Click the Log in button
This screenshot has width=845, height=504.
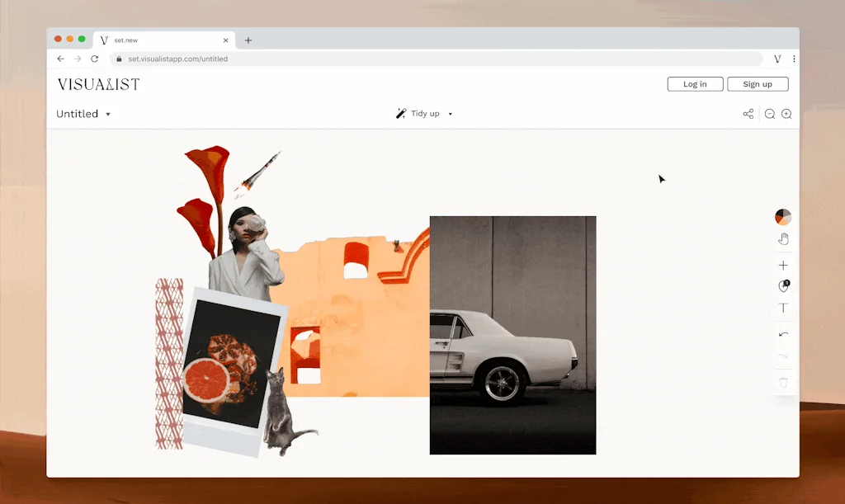[x=695, y=83]
